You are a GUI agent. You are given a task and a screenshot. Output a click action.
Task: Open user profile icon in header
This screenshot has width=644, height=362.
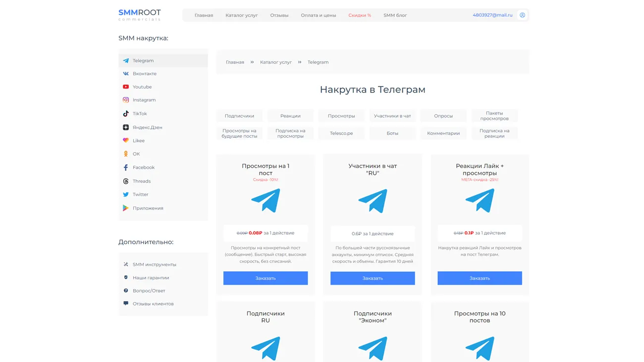[x=522, y=15]
